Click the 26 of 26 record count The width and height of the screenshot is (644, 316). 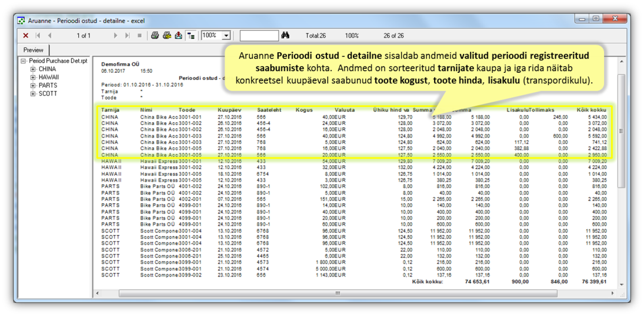(x=393, y=36)
